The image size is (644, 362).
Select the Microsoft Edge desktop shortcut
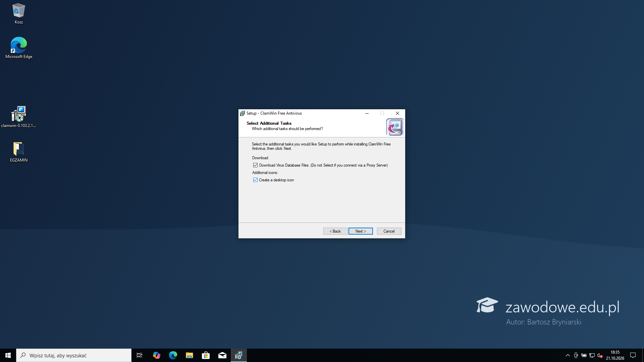18,48
